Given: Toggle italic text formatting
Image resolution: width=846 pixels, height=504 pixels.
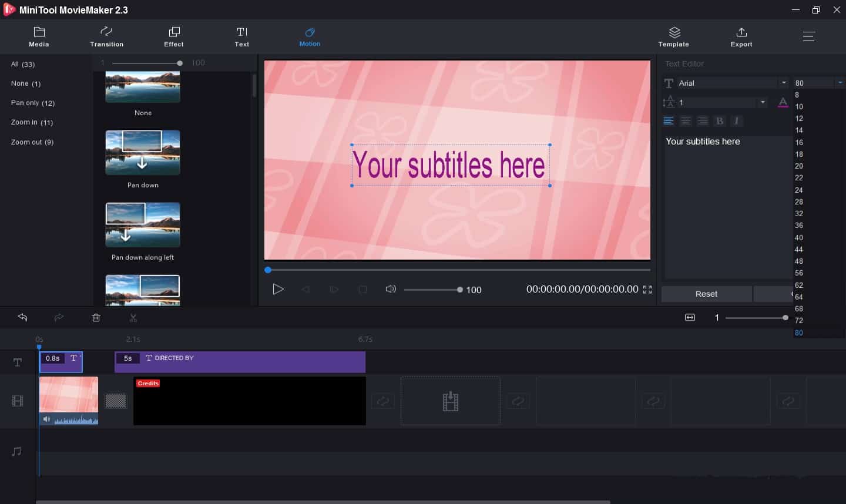Looking at the screenshot, I should (x=737, y=121).
